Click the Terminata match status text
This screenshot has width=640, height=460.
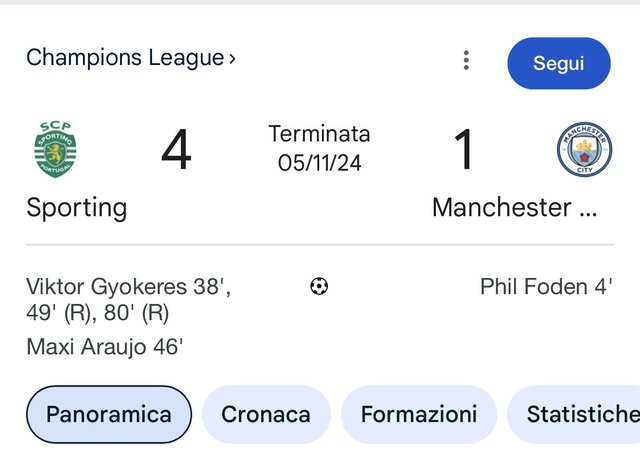pos(320,134)
